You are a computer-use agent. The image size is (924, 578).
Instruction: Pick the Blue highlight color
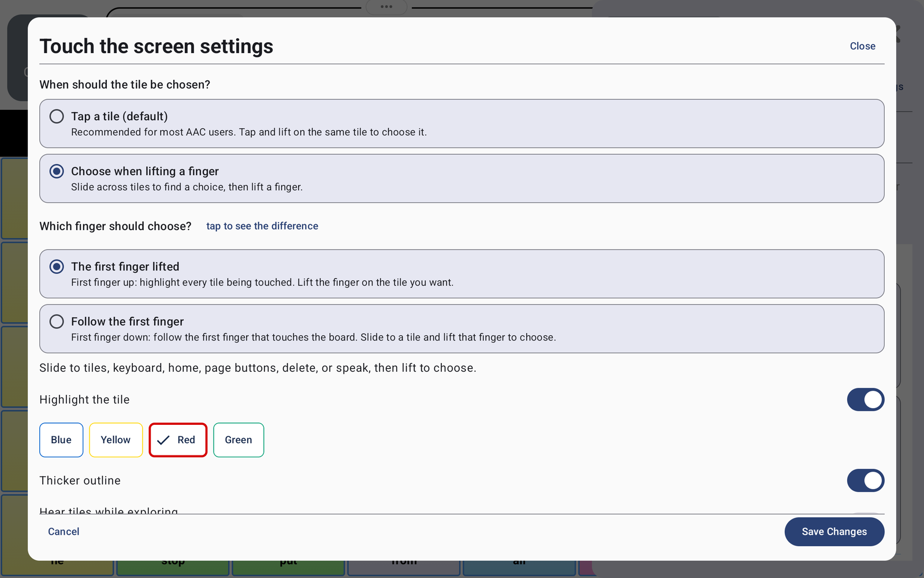point(61,440)
